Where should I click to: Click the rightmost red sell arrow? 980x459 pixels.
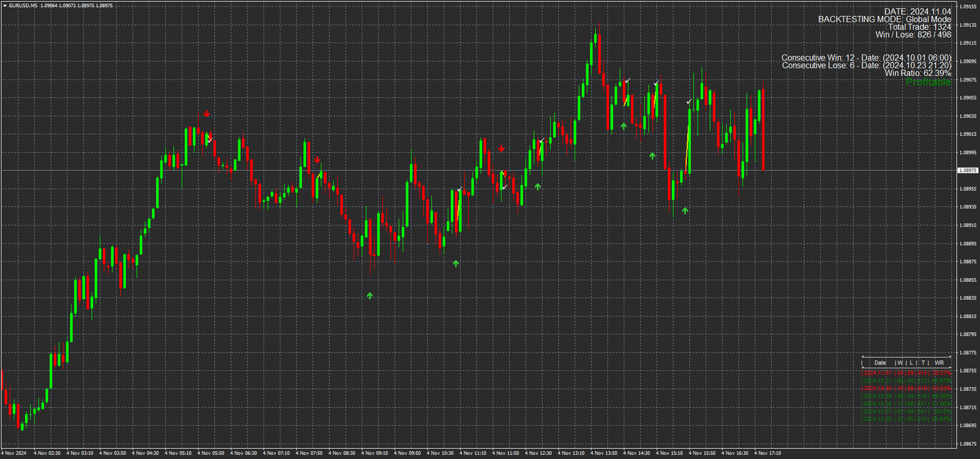coord(502,148)
